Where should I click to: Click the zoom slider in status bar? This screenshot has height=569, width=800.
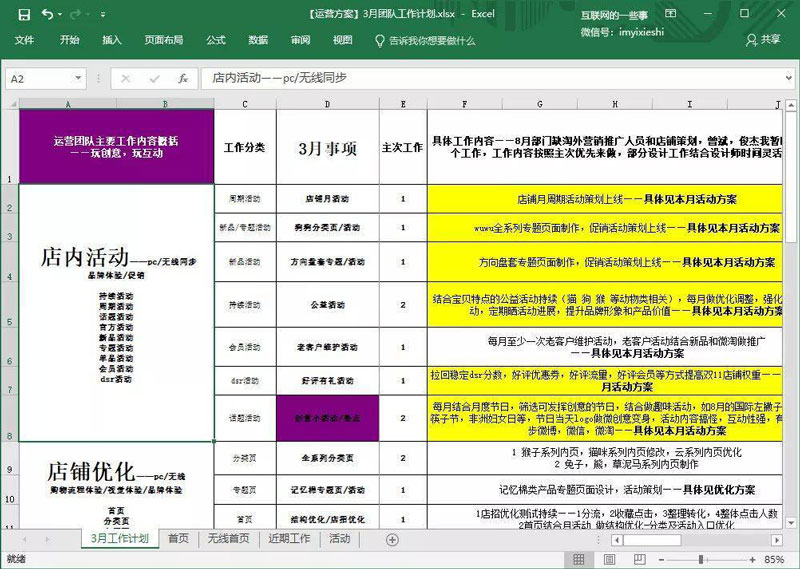[700, 560]
